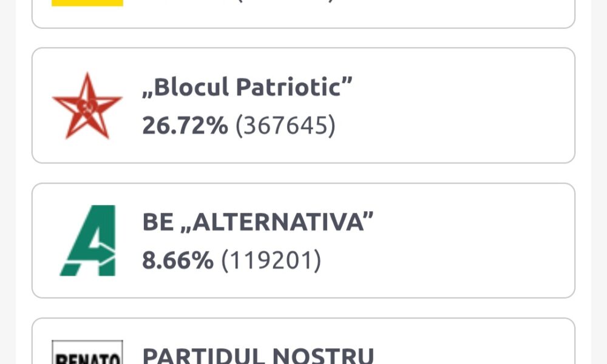607x364 pixels.
Task: Select the 8.66% result percentage
Action: click(178, 260)
